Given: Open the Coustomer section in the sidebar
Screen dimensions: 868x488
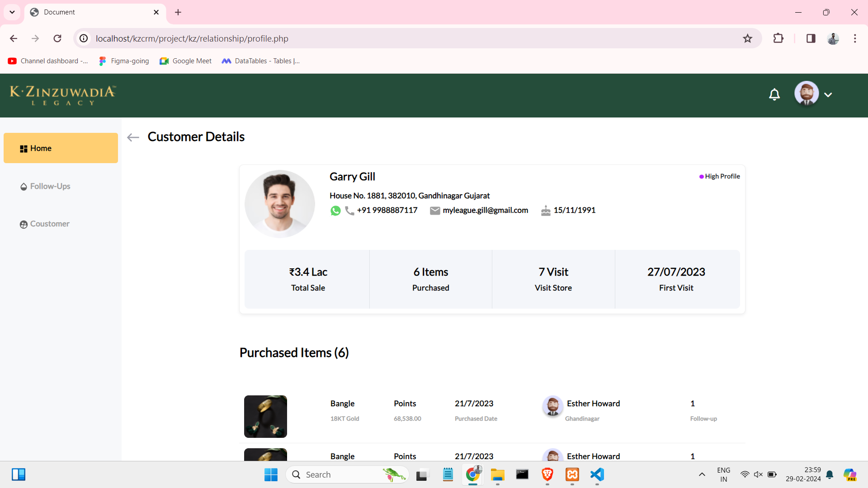Looking at the screenshot, I should [49, 224].
